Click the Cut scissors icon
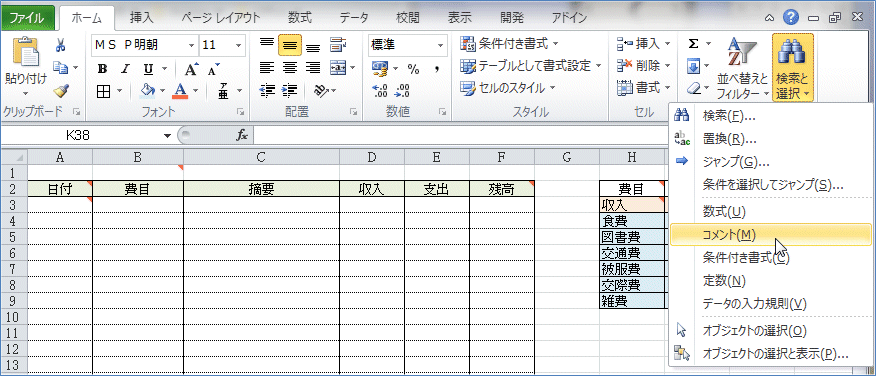The height and width of the screenshot is (376, 876). click(61, 45)
